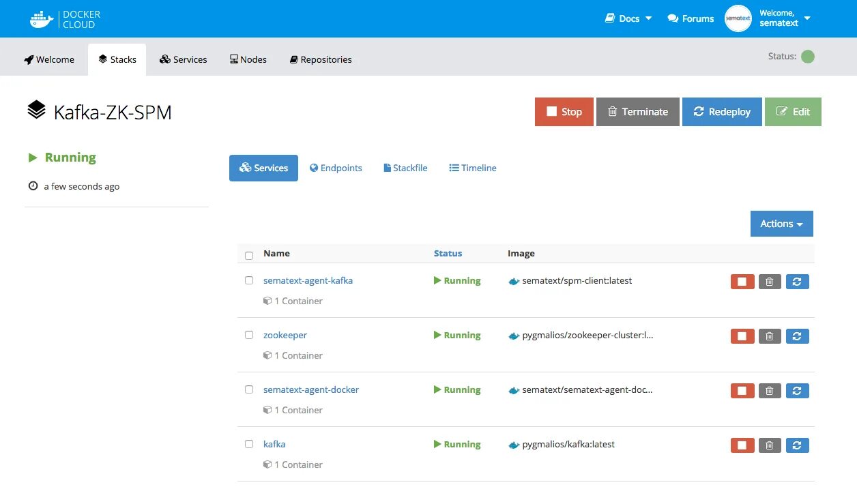Stop the sematext-agent-kafka service
This screenshot has height=504, width=857.
742,282
